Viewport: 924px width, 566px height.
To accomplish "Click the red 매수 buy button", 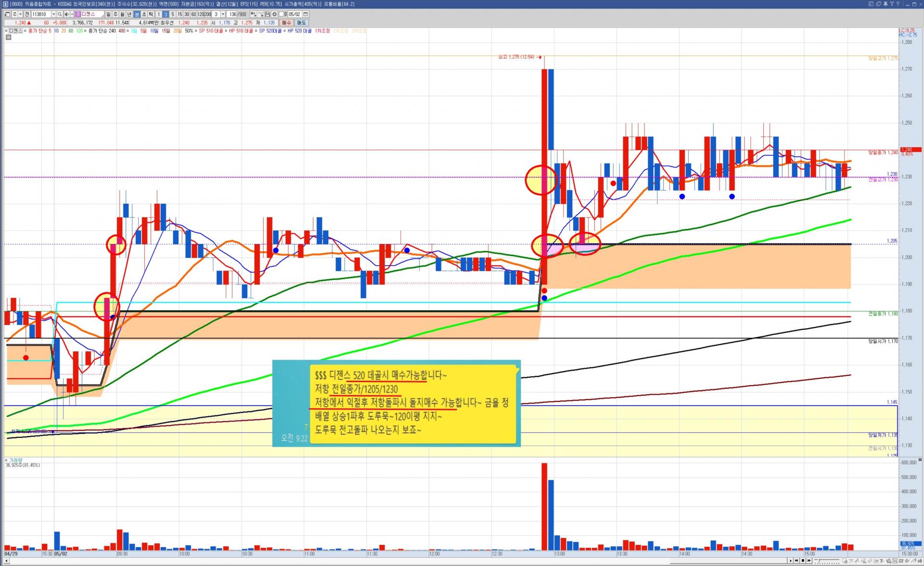I will 286,23.
